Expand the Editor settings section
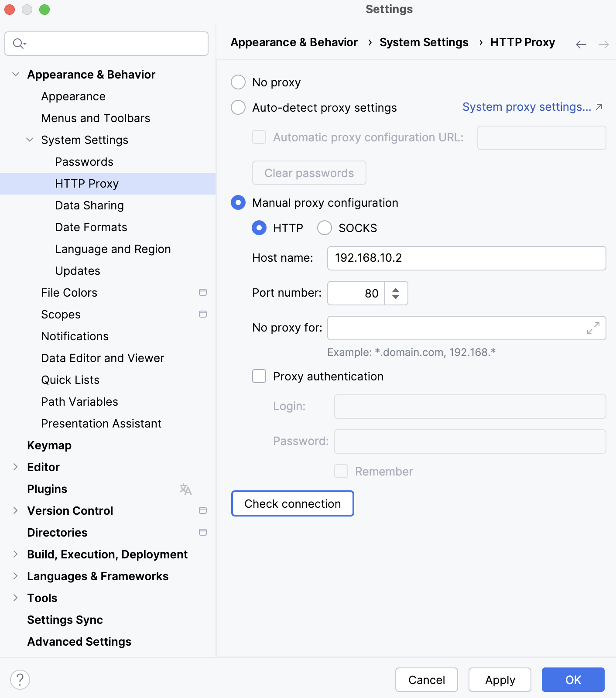 [16, 467]
